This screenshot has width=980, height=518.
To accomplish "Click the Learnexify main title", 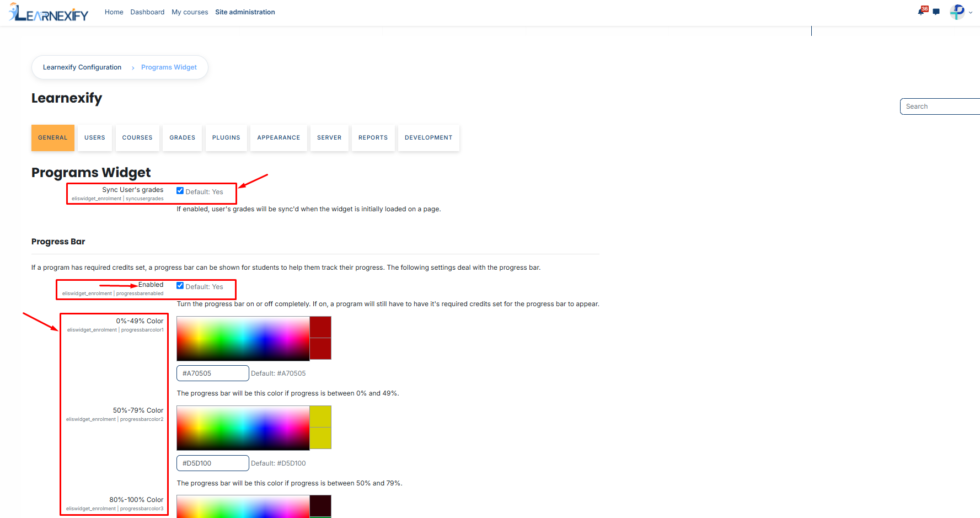I will tap(67, 98).
